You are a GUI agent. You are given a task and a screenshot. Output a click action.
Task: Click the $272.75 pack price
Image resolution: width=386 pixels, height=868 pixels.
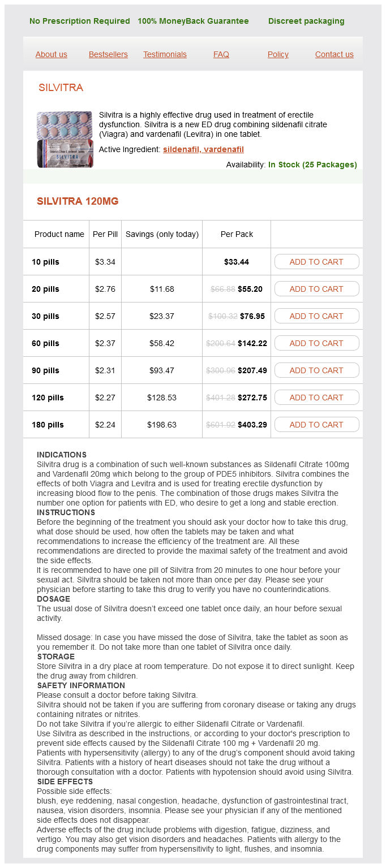click(x=252, y=398)
